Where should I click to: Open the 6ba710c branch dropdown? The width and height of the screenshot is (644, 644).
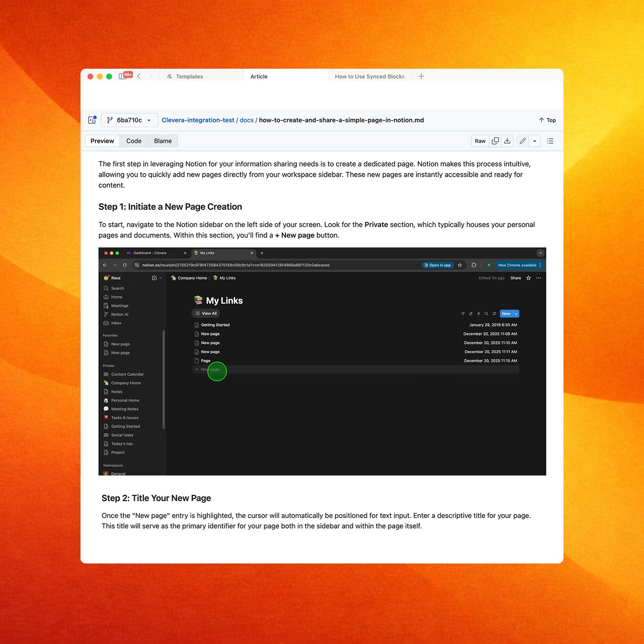129,120
